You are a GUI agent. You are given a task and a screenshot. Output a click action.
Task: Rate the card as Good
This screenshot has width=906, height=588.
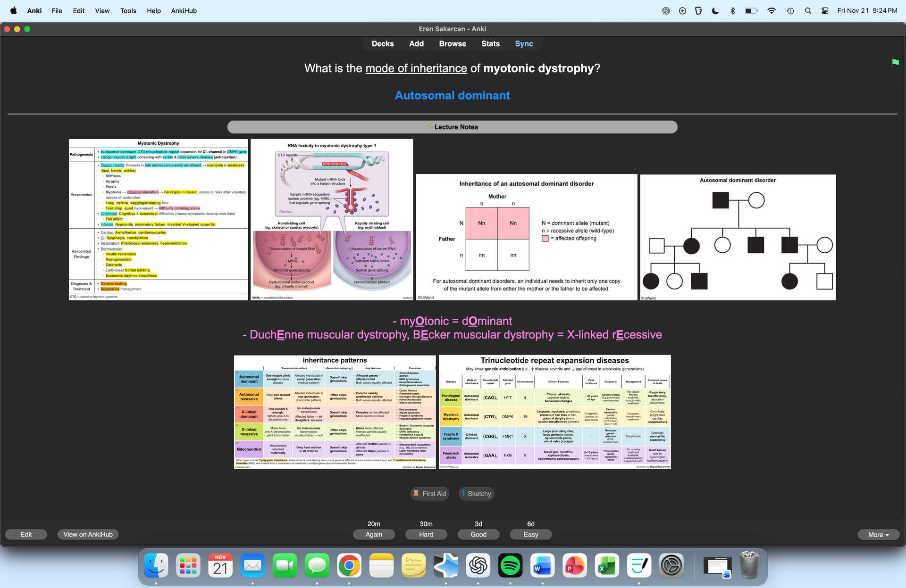pos(478,534)
